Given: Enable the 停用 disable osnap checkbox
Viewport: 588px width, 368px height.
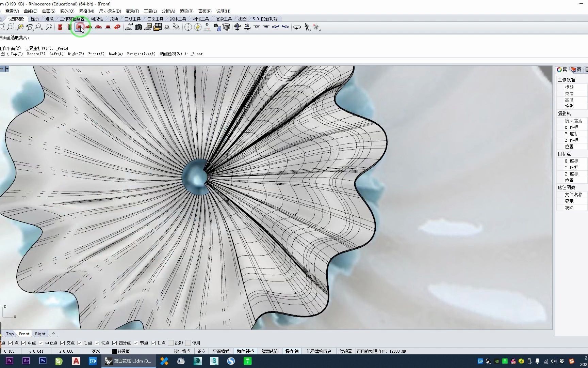Looking at the screenshot, I should coord(188,343).
